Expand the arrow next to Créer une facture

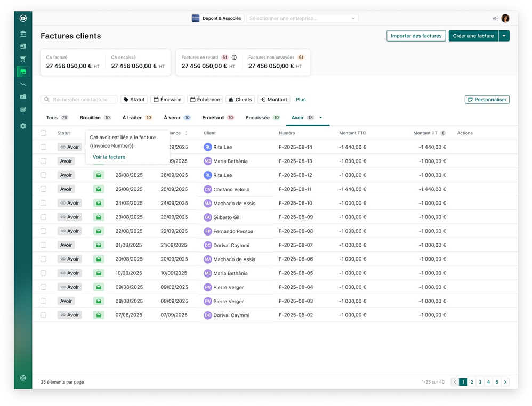coord(504,36)
